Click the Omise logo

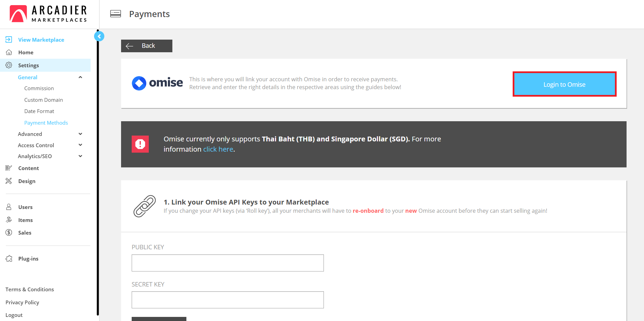pyautogui.click(x=157, y=83)
